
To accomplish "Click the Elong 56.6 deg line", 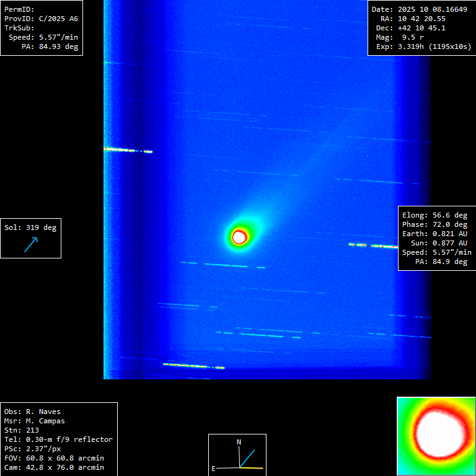I will pyautogui.click(x=434, y=215).
